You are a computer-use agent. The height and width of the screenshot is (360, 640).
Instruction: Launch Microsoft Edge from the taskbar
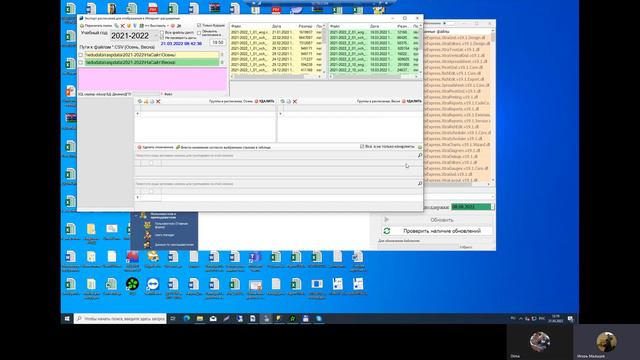click(187, 318)
